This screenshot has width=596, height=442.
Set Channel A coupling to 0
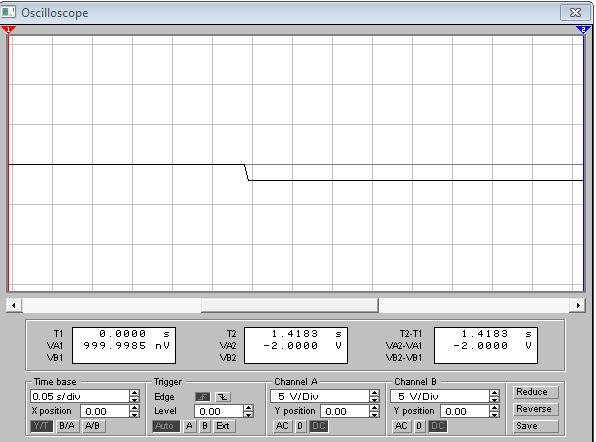[x=300, y=426]
